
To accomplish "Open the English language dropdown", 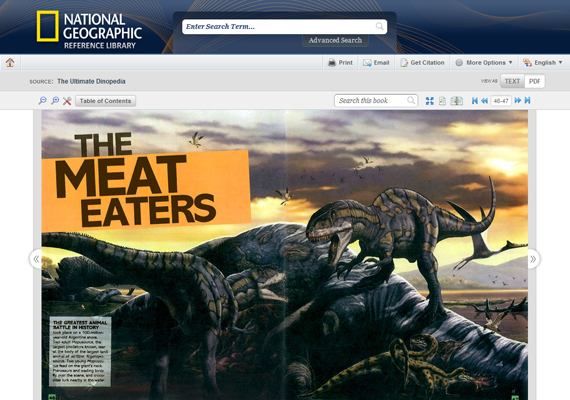I will (x=543, y=63).
